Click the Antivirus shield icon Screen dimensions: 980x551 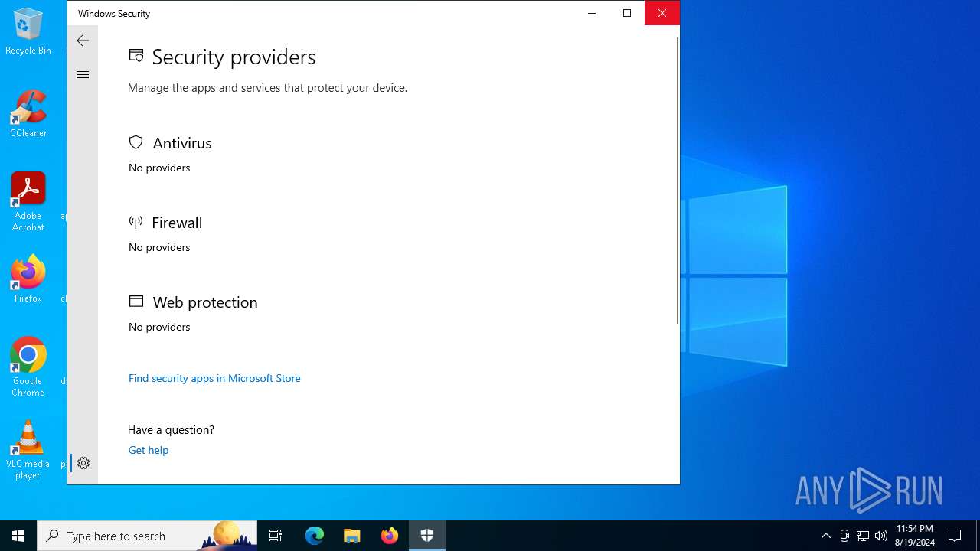136,142
